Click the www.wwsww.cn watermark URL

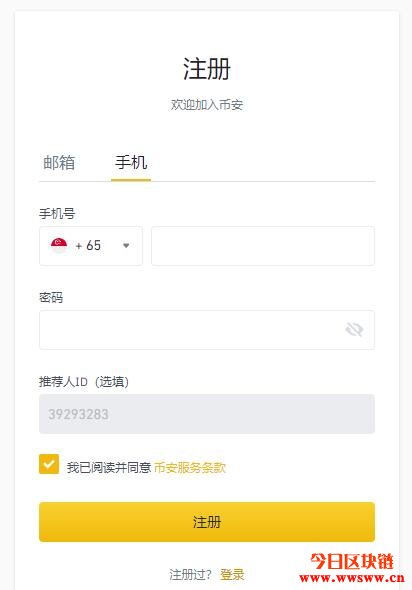352,578
